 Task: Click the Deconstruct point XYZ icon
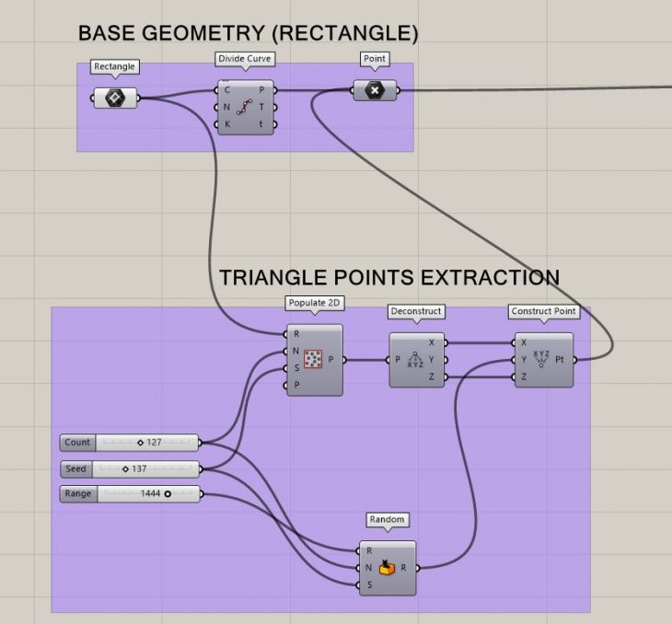[x=415, y=360]
